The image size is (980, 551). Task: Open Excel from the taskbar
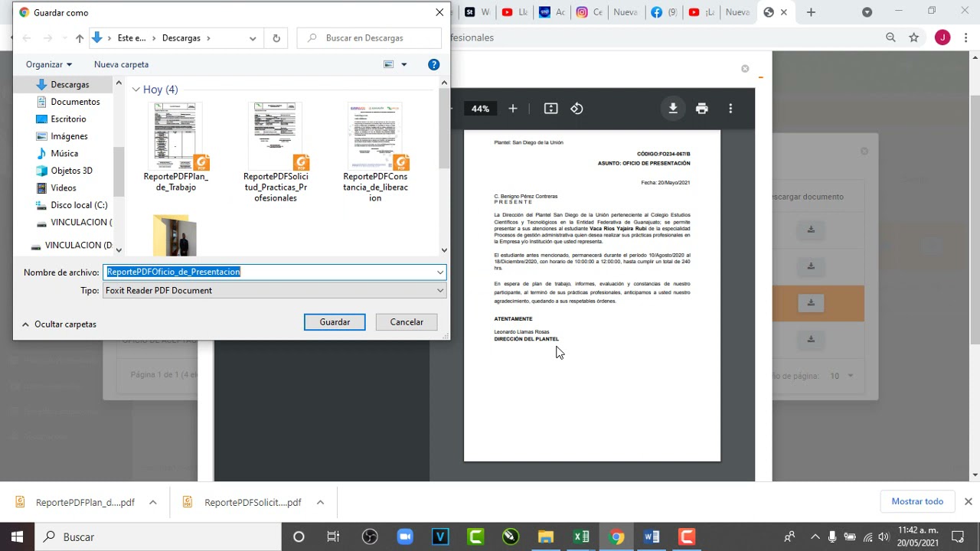click(581, 536)
